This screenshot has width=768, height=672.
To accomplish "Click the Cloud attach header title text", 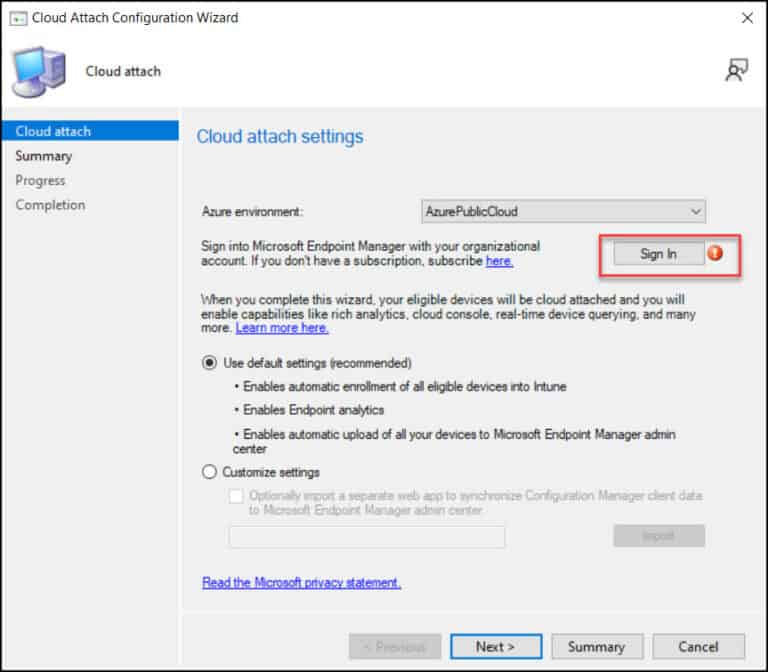I will [x=123, y=72].
